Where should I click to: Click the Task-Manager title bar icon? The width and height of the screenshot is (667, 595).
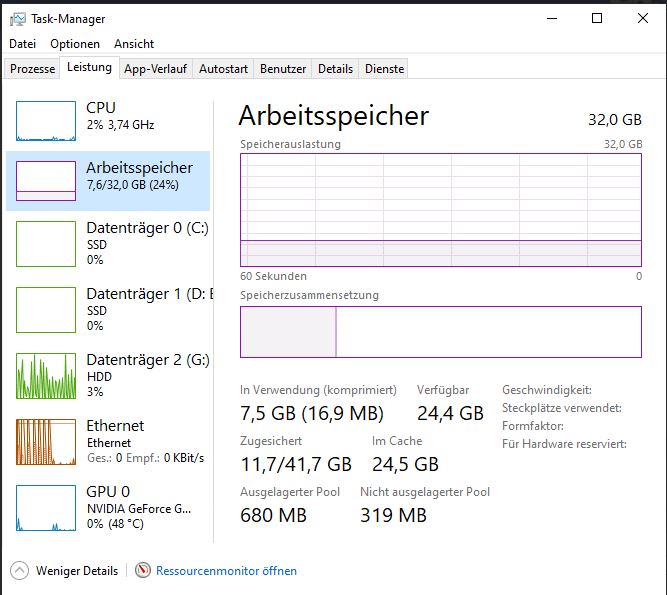click(18, 19)
